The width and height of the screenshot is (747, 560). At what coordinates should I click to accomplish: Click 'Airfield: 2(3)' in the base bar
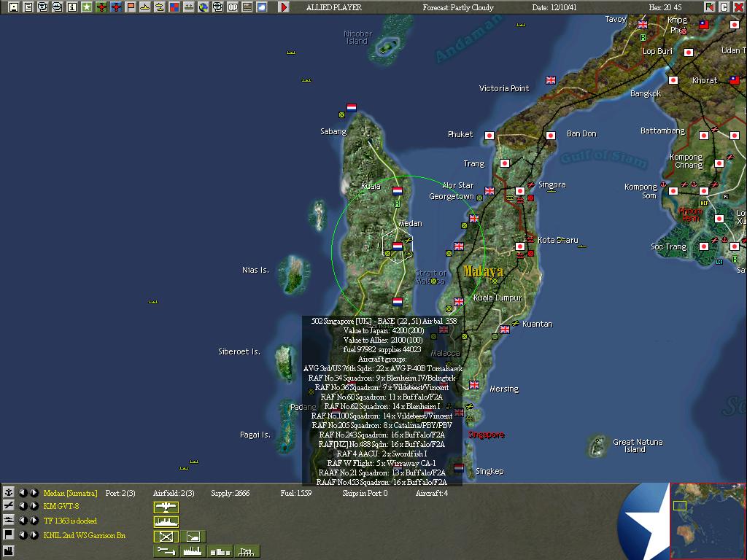point(174,493)
